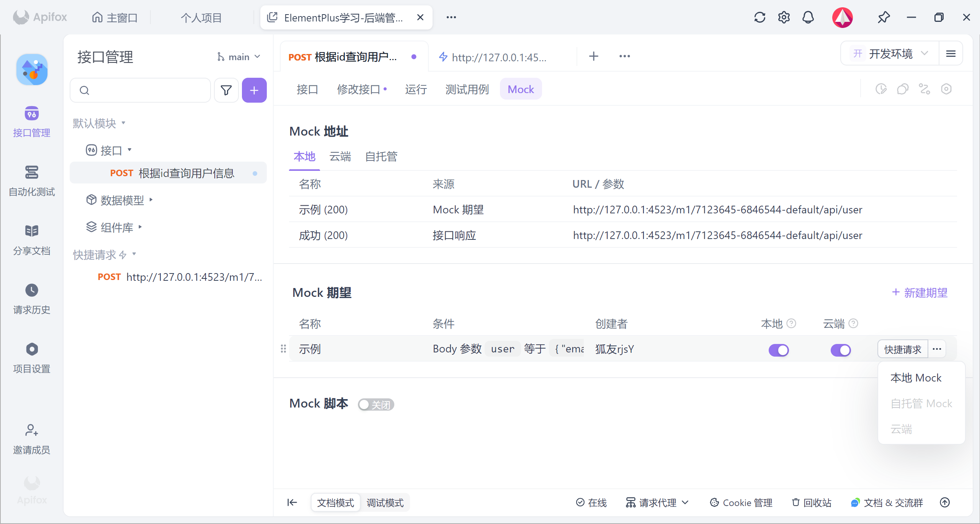Click the notification bell icon
Image resolution: width=980 pixels, height=524 pixels.
808,18
